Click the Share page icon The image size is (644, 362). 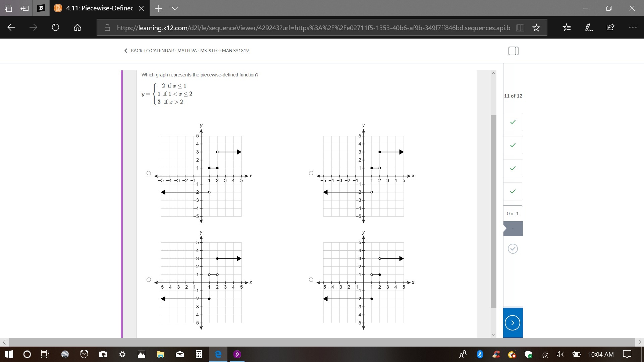[610, 27]
